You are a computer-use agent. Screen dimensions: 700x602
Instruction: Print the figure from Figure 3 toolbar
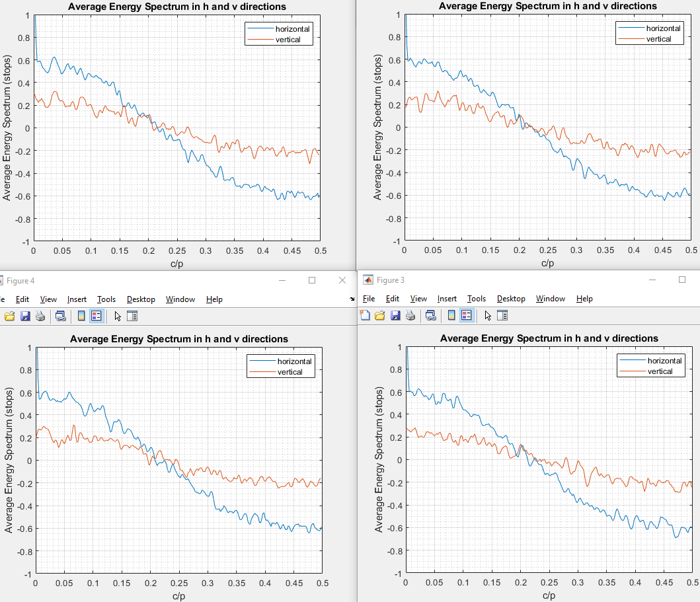click(410, 316)
